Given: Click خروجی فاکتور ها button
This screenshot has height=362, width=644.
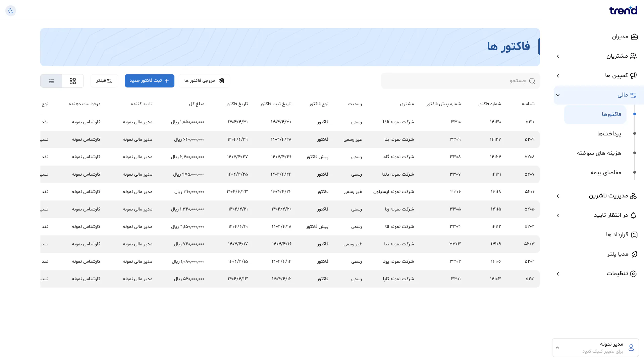Looking at the screenshot, I should click(204, 81).
